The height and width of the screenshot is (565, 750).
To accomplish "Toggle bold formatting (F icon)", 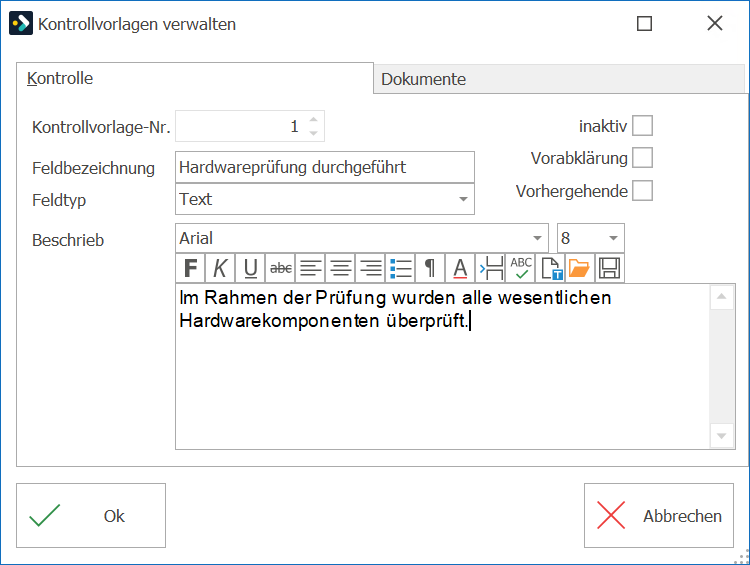I will coord(190,268).
